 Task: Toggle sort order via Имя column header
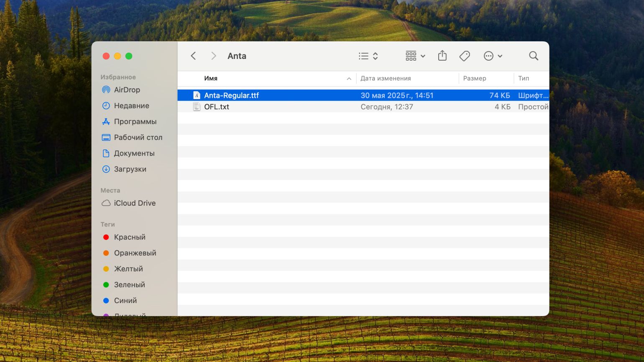point(211,79)
